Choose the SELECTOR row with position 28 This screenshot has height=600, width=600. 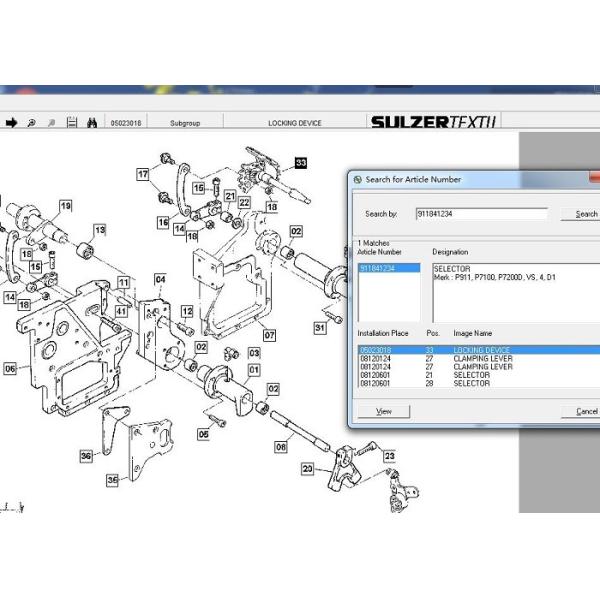(x=470, y=383)
